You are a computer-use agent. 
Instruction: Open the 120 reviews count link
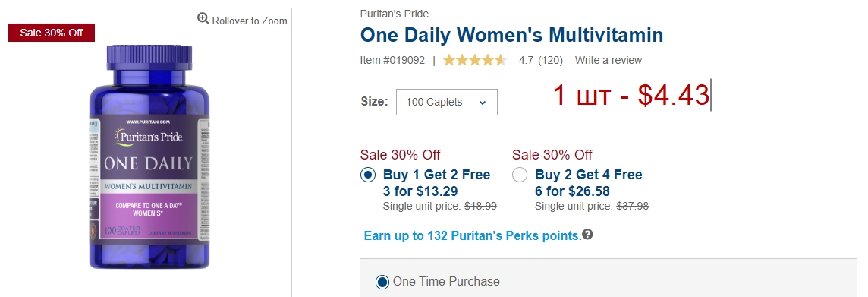(550, 60)
